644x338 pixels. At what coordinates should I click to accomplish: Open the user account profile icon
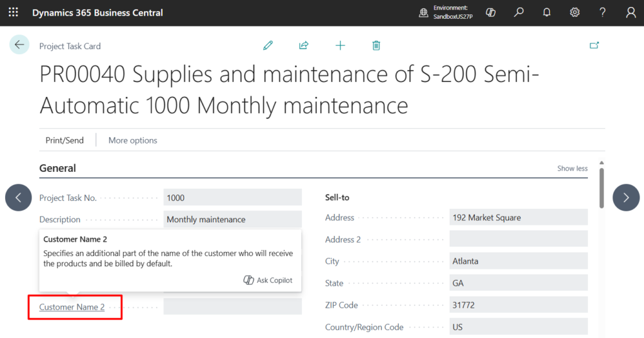pos(631,13)
